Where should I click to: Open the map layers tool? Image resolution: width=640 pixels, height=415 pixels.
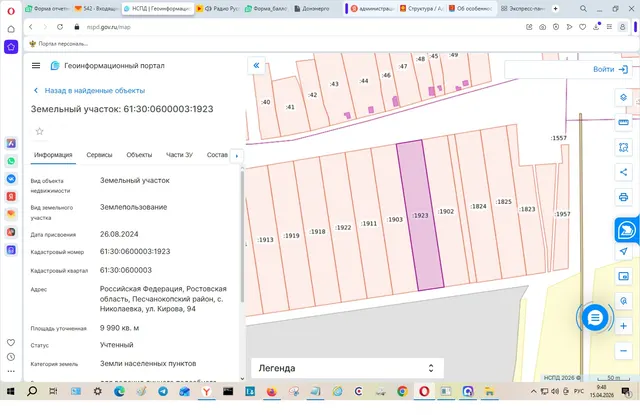(x=623, y=98)
